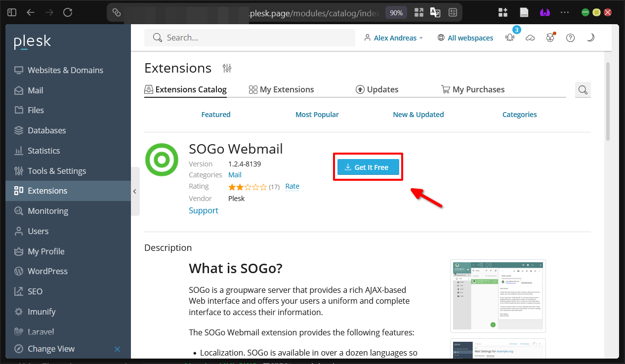This screenshot has width=625, height=364.
Task: Open the All webspaces selector
Action: [x=465, y=38]
